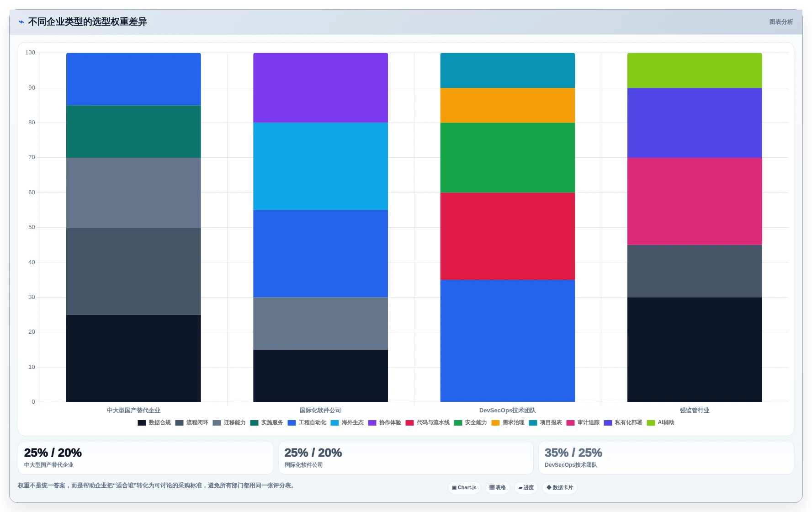Screen dimensions: 812x512
Task: Toggle the 海外生态 legend item
Action: coord(347,423)
